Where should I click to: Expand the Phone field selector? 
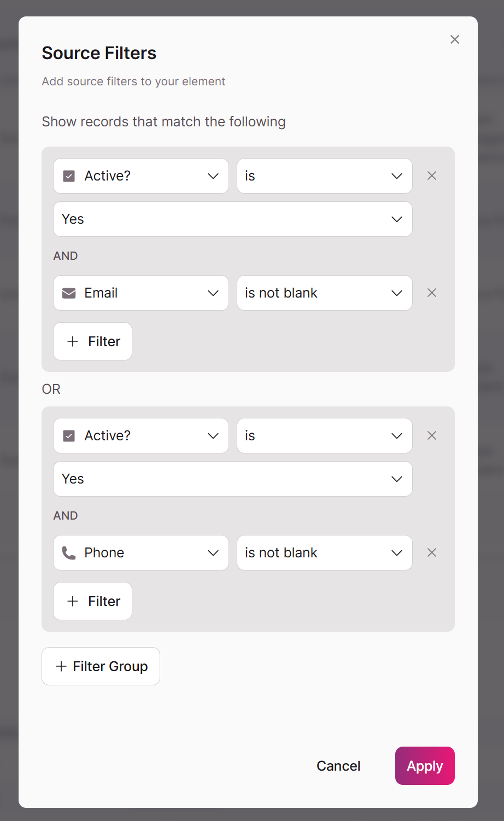point(141,553)
